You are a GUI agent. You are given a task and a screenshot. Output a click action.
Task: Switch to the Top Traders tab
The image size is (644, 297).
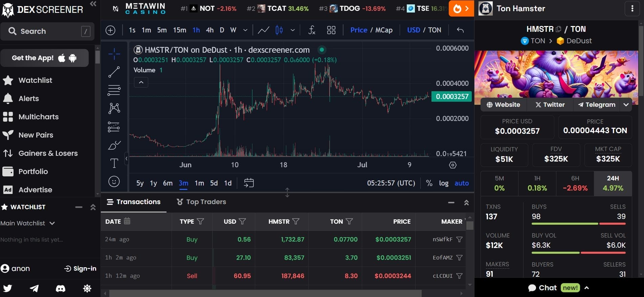coord(201,202)
